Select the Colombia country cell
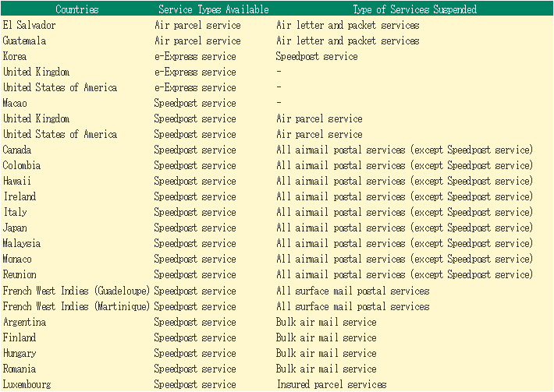Image resolution: width=554 pixels, height=392 pixels. click(22, 165)
